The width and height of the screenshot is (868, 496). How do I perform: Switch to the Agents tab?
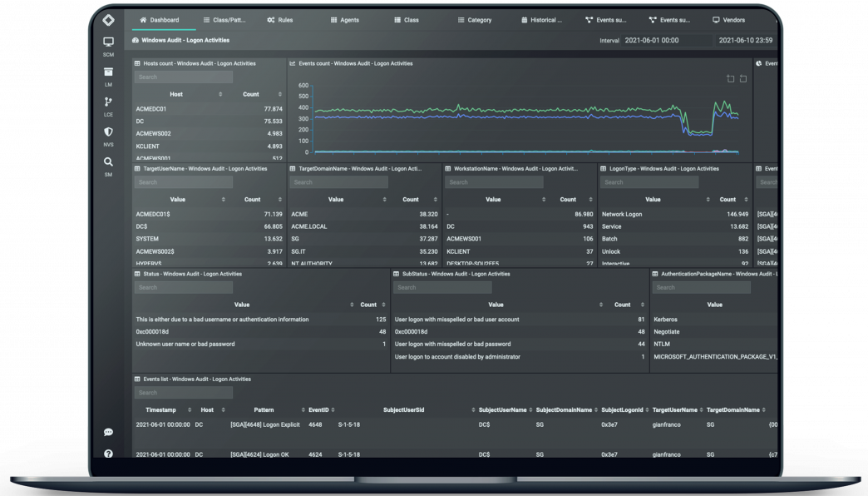point(345,20)
